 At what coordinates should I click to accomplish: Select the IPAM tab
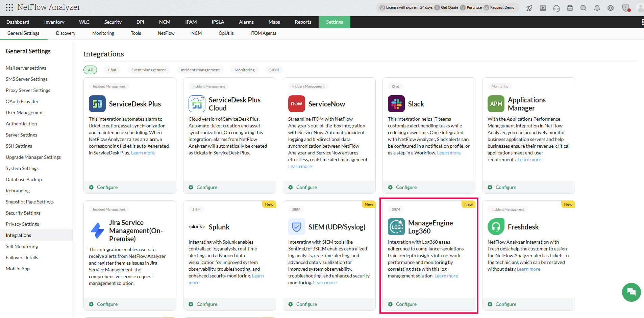click(x=191, y=22)
